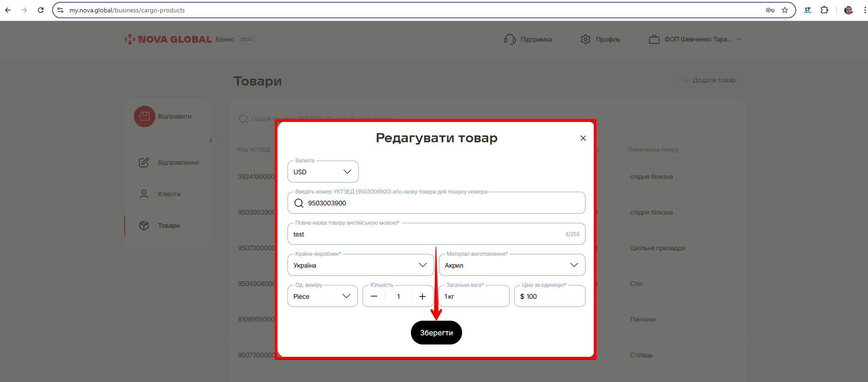Focus the English product name field
The width and height of the screenshot is (868, 382).
tap(425, 234)
